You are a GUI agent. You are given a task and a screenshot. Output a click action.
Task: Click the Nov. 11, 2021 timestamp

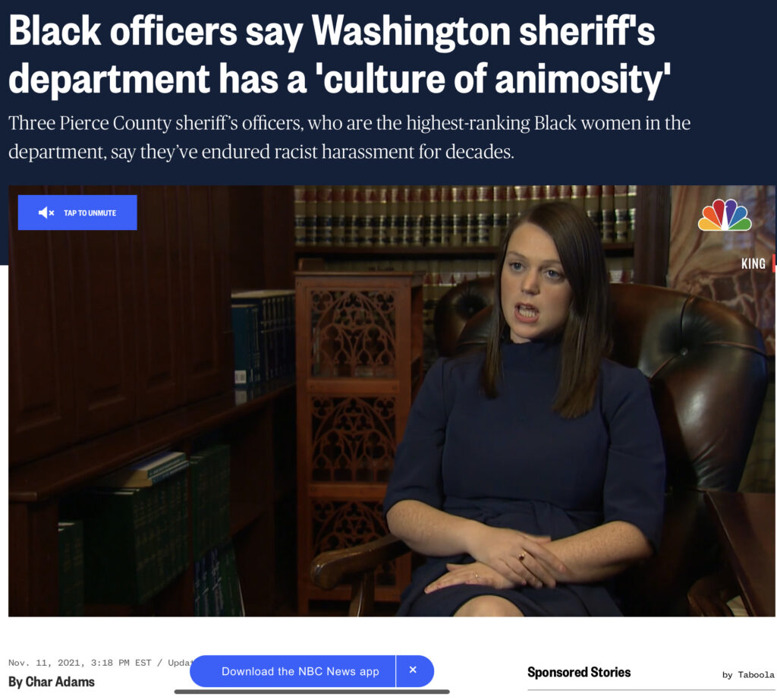point(80,662)
